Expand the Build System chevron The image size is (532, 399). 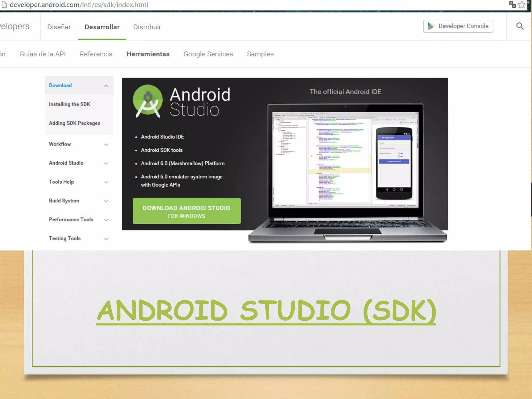106,201
